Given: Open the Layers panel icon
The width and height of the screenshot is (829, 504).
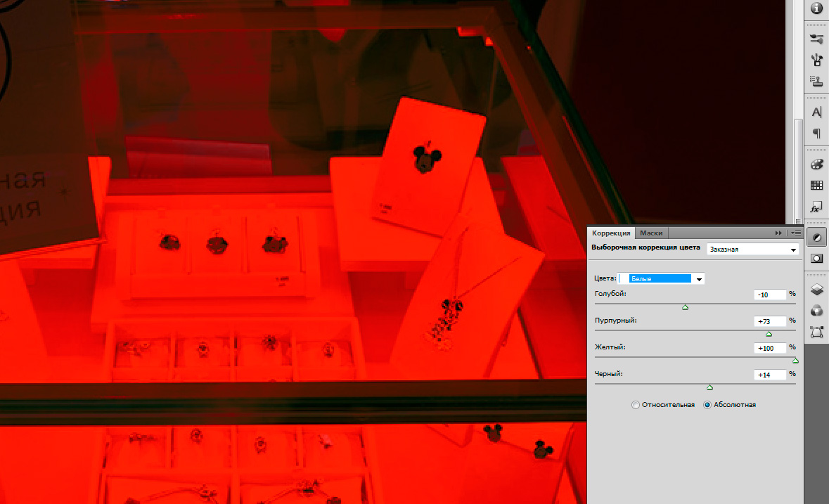Looking at the screenshot, I should [x=816, y=290].
